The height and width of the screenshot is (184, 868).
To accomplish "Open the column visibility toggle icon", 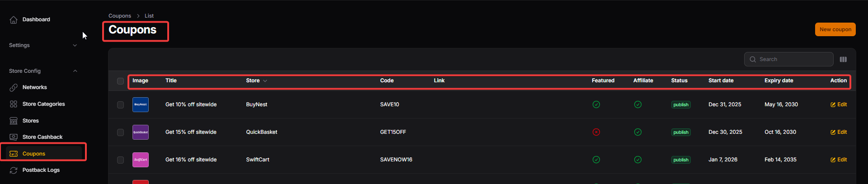I will tap(843, 59).
